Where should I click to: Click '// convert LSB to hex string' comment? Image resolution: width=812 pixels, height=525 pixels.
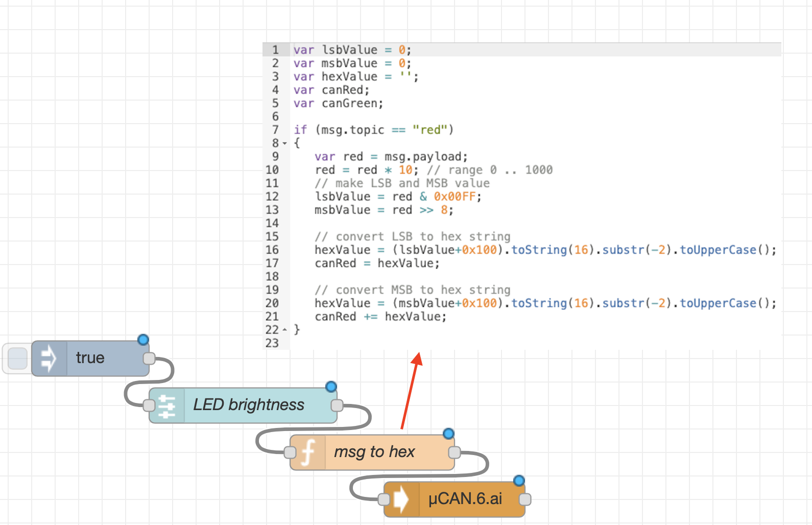tap(412, 236)
